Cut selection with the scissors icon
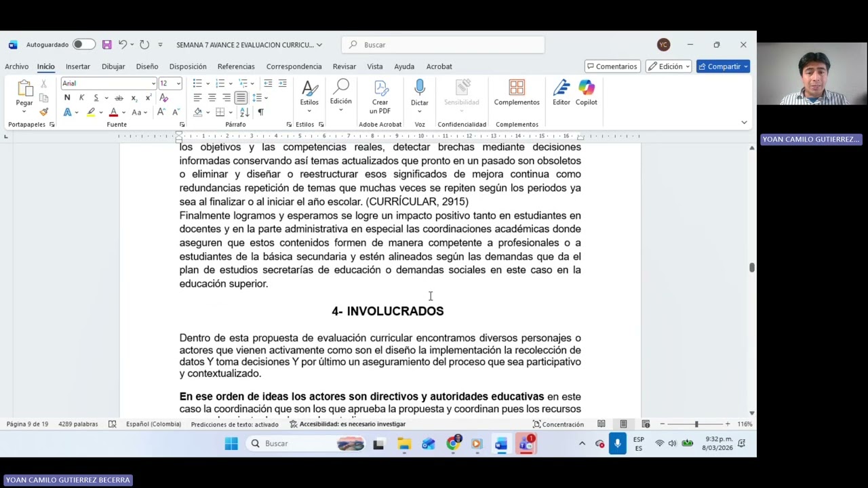The width and height of the screenshot is (868, 488). coord(43,83)
